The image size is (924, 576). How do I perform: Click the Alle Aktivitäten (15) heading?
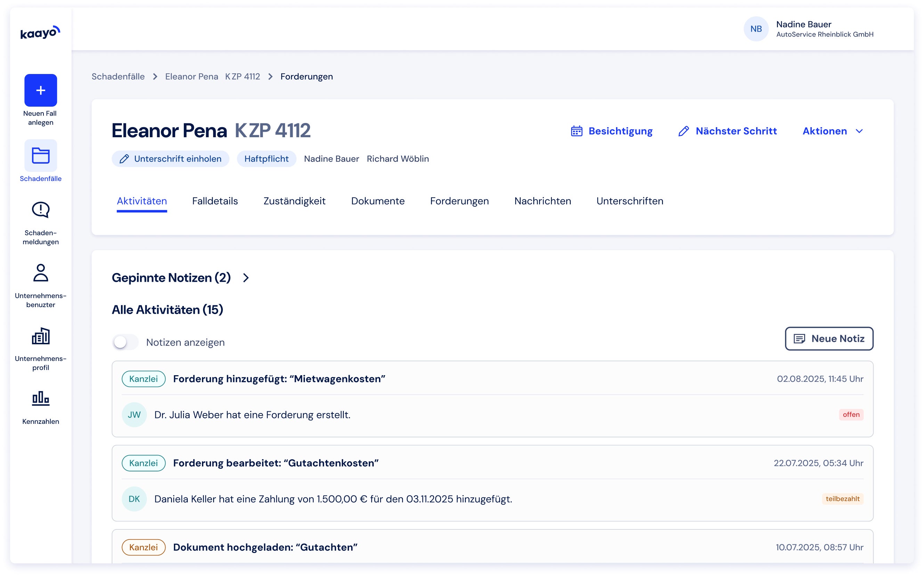167,310
